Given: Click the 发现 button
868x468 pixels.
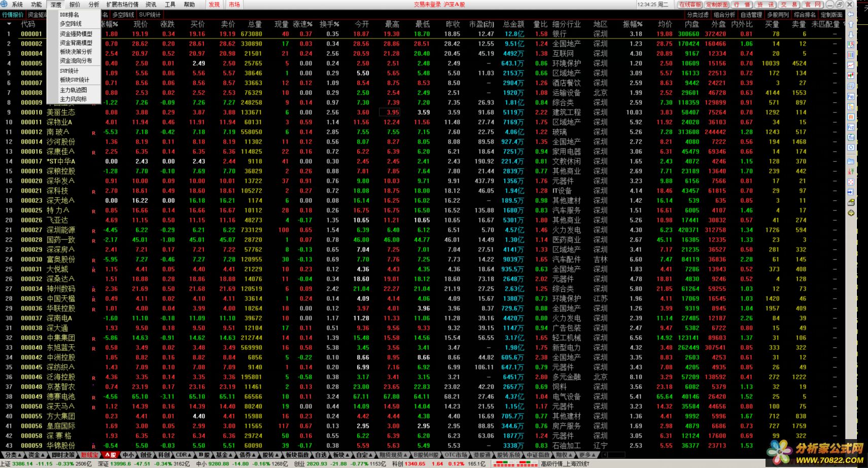Looking at the screenshot, I should [215, 5].
